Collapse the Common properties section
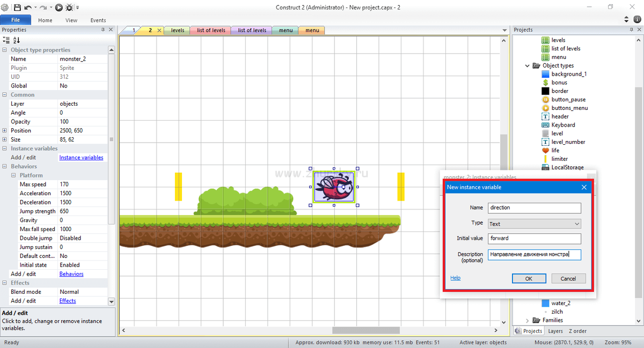Image resolution: width=644 pixels, height=348 pixels. [5, 95]
